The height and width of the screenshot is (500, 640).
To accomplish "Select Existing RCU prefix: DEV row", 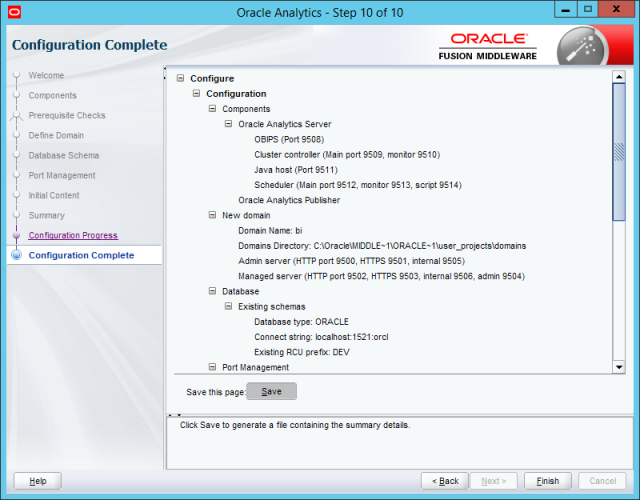I will coord(302,352).
